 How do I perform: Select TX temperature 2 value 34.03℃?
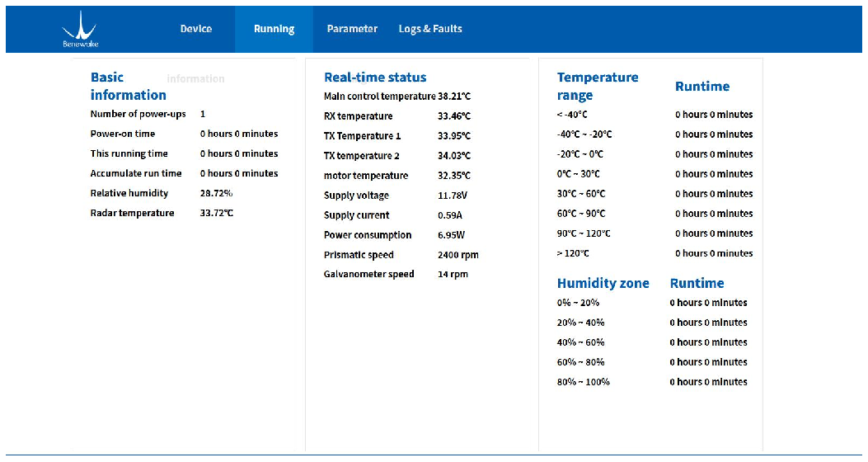[x=454, y=156]
